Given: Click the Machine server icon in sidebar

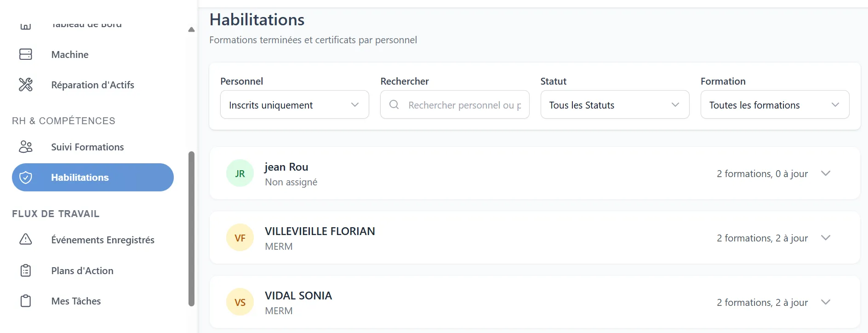Looking at the screenshot, I should [x=26, y=54].
